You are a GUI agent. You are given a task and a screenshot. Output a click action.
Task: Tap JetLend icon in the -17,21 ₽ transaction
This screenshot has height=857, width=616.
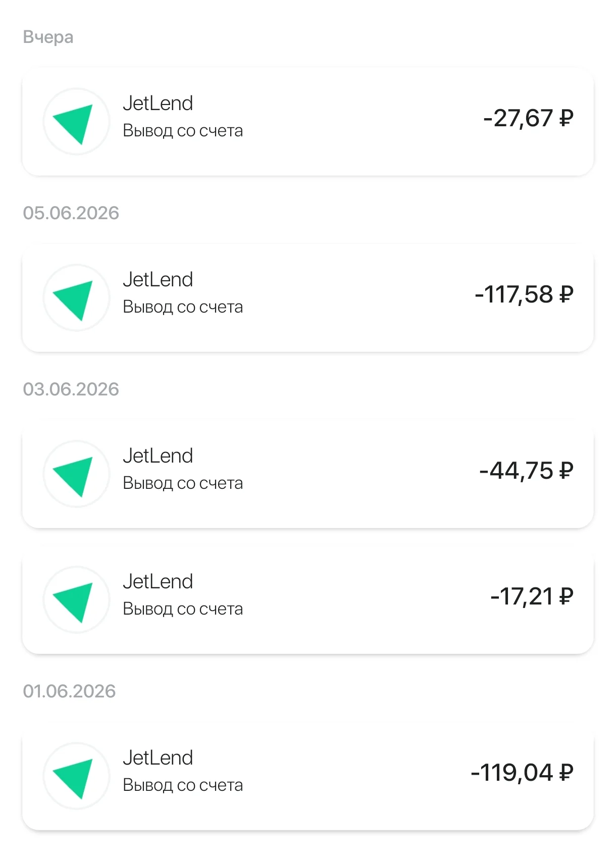coord(76,600)
